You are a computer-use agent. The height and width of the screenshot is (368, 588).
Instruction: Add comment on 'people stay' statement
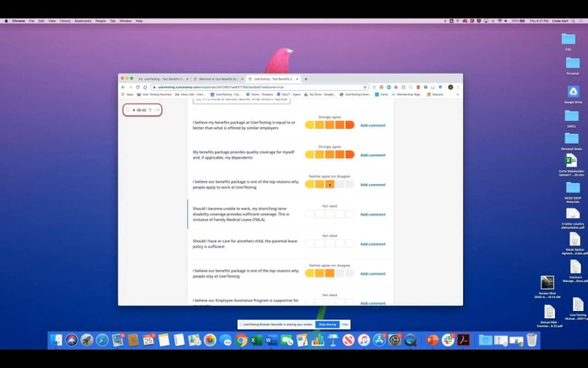click(373, 273)
